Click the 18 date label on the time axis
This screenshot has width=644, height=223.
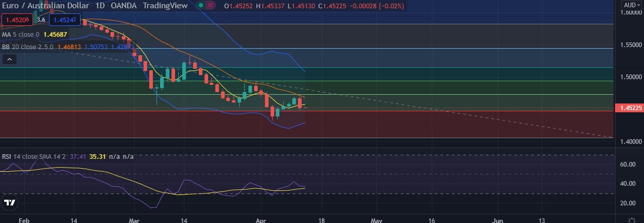(x=322, y=220)
